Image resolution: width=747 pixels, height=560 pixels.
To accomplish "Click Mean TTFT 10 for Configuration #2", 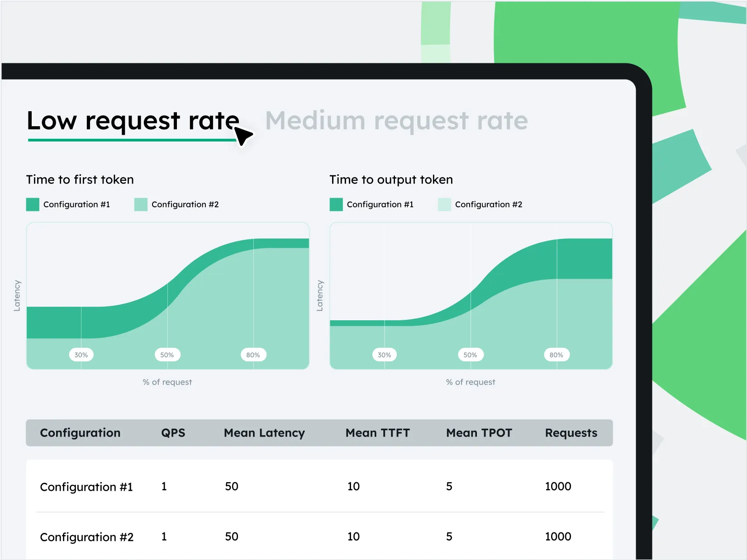I will point(353,537).
